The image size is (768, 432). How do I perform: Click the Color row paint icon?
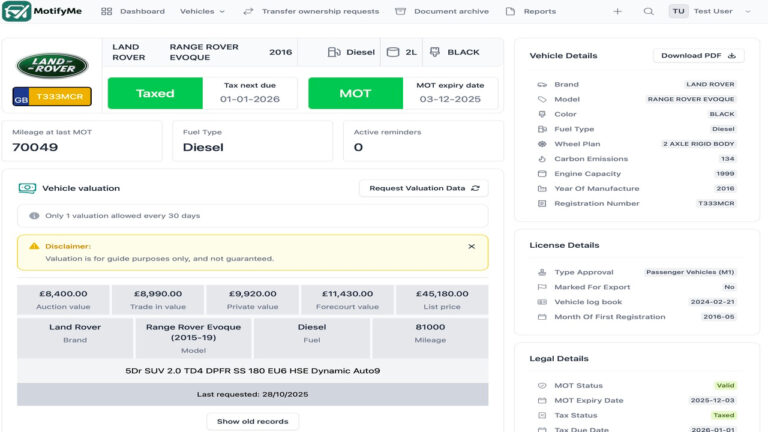[542, 114]
